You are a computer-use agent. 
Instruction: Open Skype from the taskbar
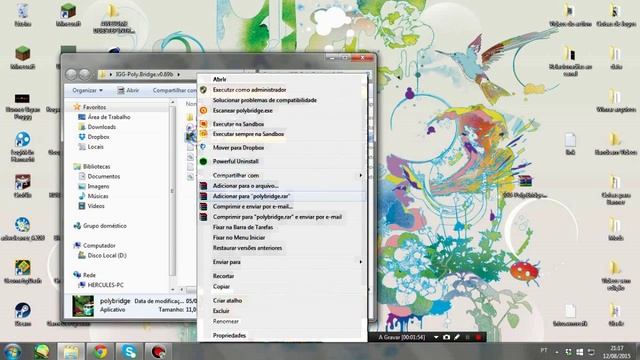pyautogui.click(x=129, y=351)
